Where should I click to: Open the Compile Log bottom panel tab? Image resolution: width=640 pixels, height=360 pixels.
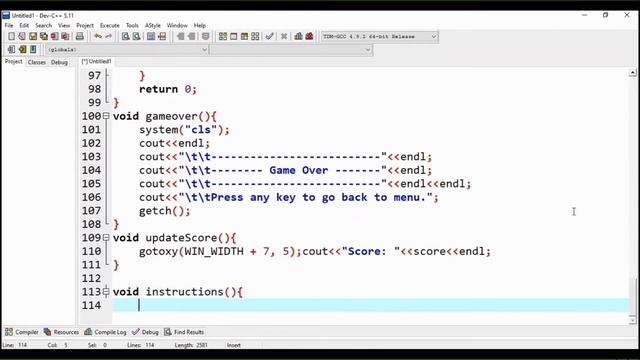(x=105, y=332)
